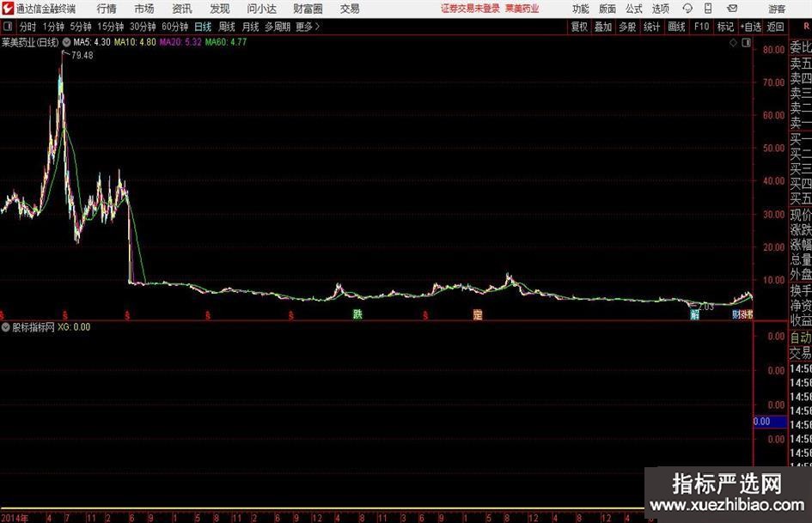Open the 功能 menu
Viewport: 812px width, 523px height.
(581, 9)
